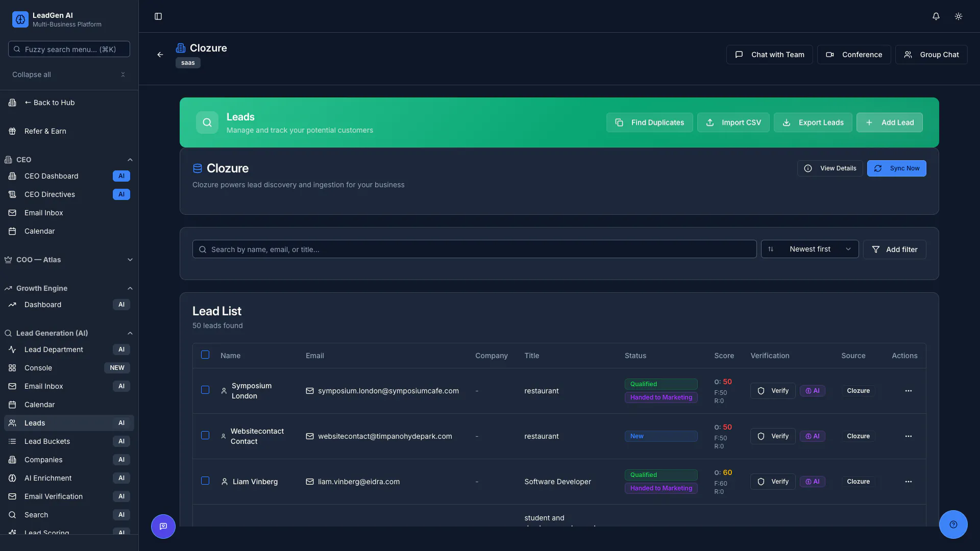980x551 pixels.
Task: Go to AI Enrichment page
Action: [x=69, y=478]
